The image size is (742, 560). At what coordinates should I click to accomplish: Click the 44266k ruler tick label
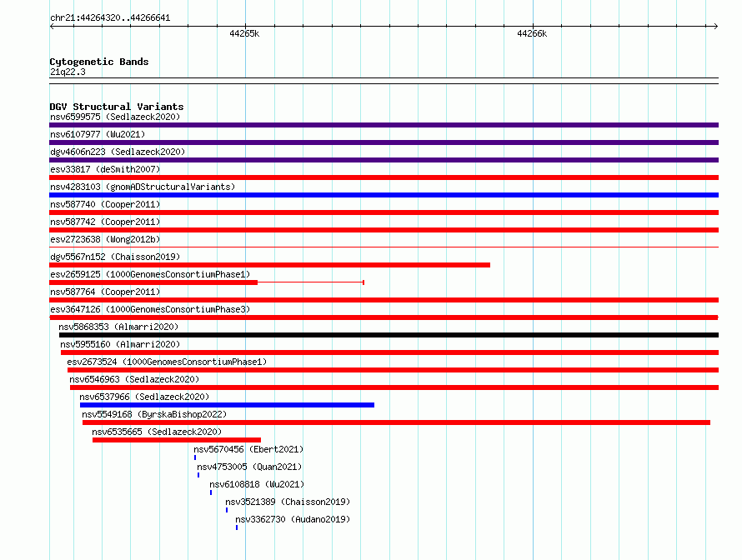pyautogui.click(x=532, y=33)
